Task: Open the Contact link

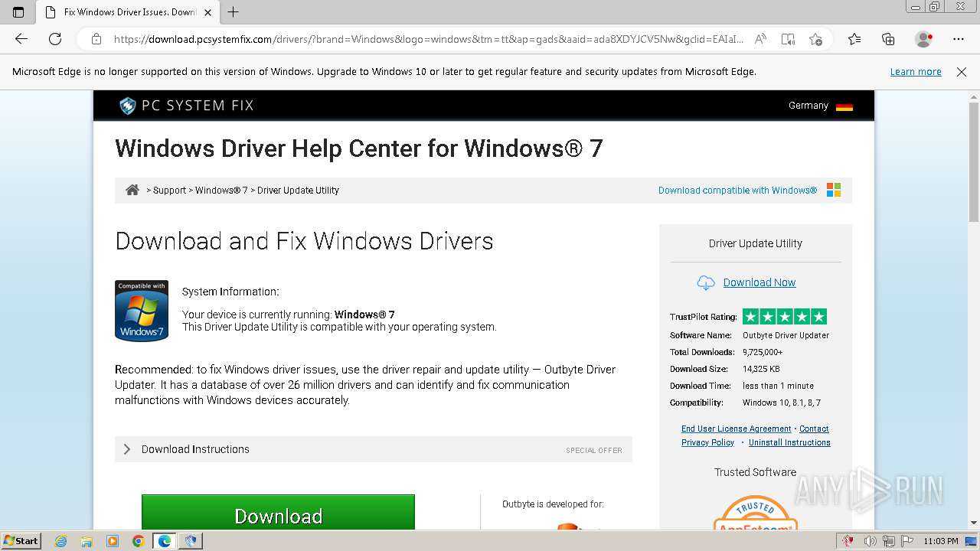Action: pyautogui.click(x=814, y=429)
